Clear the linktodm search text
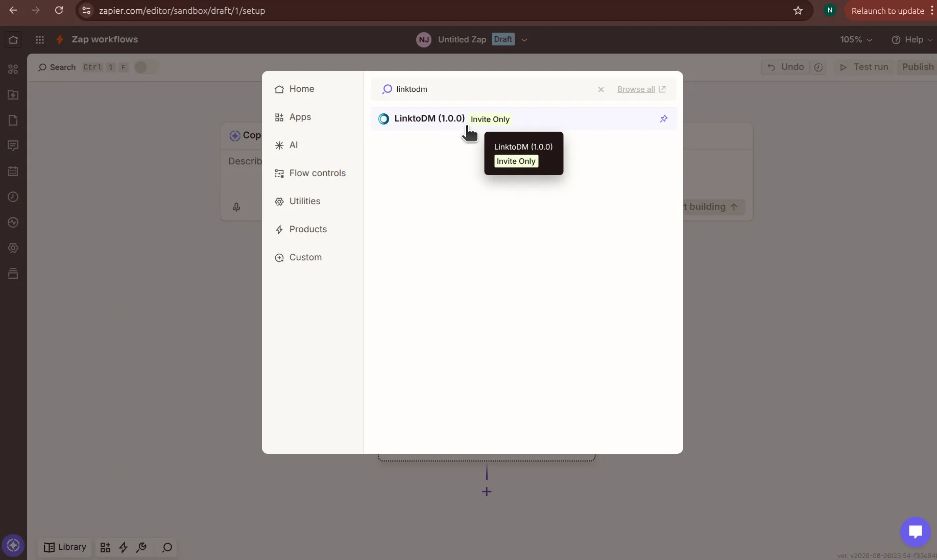 tap(601, 89)
